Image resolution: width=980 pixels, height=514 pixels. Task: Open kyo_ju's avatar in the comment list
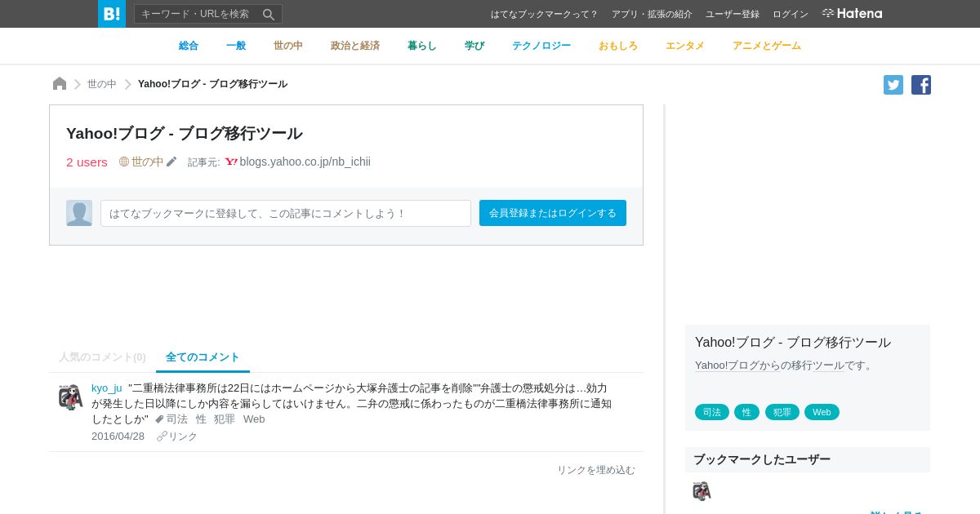point(70,397)
